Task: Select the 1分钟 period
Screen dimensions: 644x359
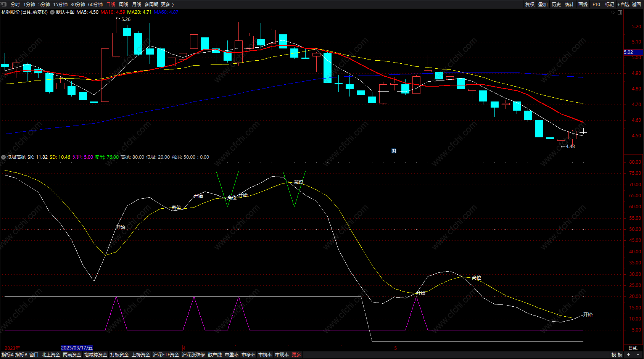Action: coord(29,4)
